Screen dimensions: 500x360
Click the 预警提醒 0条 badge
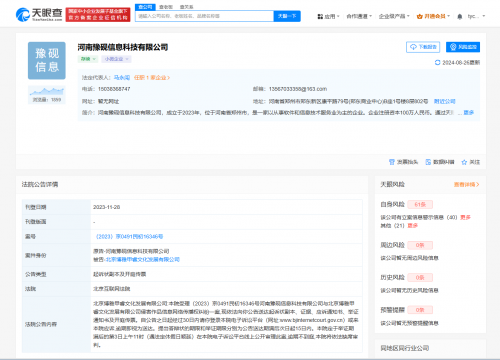click(x=420, y=310)
